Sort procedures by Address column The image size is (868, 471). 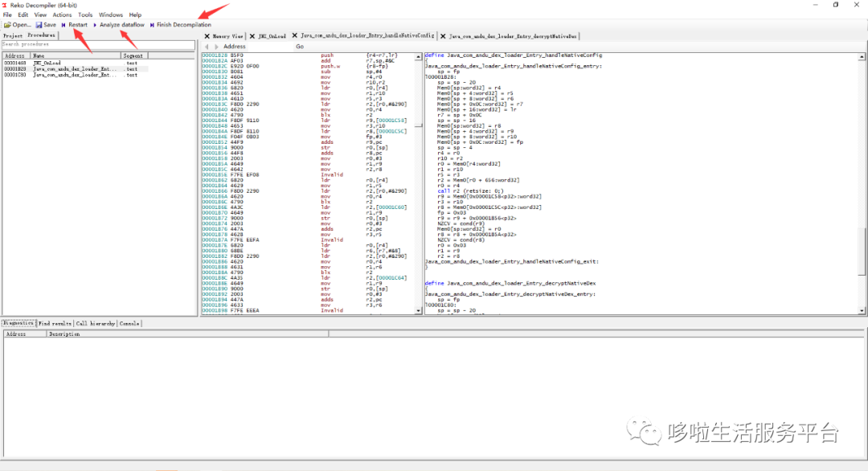pyautogui.click(x=17, y=56)
